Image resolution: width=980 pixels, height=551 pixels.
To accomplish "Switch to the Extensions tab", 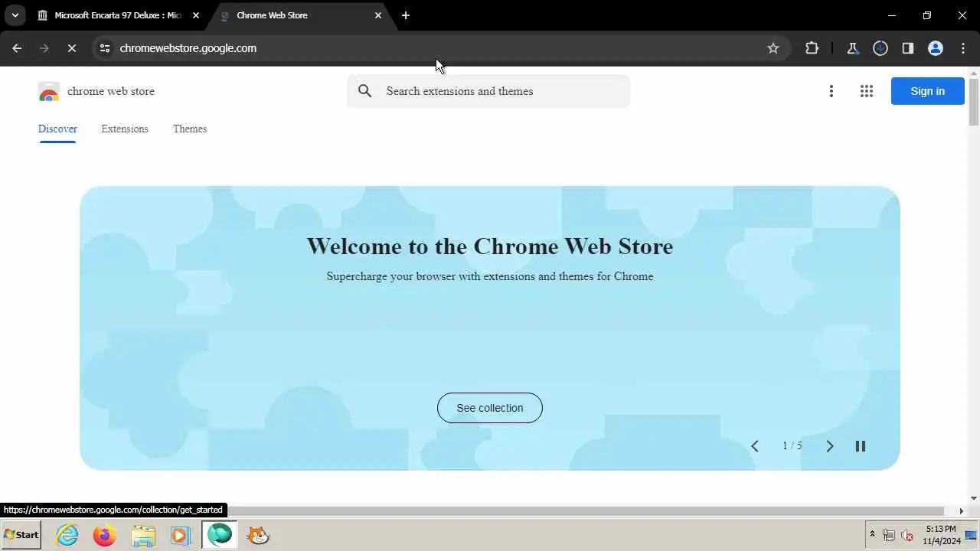I will pyautogui.click(x=125, y=129).
